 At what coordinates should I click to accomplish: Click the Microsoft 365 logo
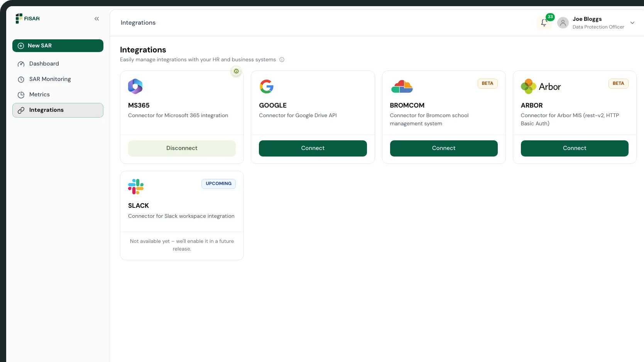click(x=135, y=86)
